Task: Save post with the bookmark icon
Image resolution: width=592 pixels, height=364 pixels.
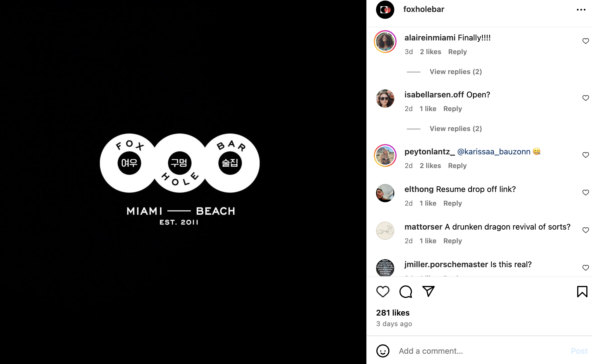Action: tap(582, 292)
